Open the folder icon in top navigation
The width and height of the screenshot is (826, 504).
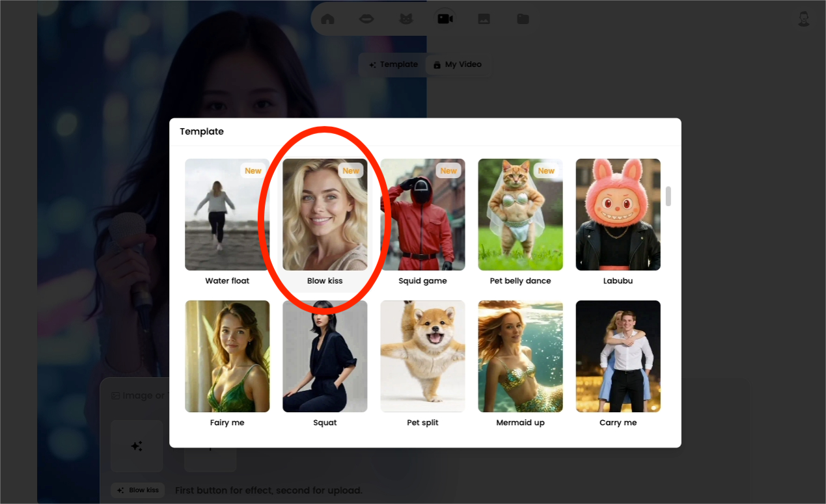coord(523,19)
